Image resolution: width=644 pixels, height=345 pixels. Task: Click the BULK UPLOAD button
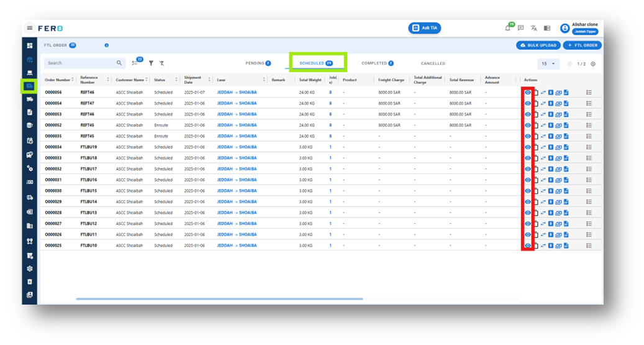click(538, 45)
